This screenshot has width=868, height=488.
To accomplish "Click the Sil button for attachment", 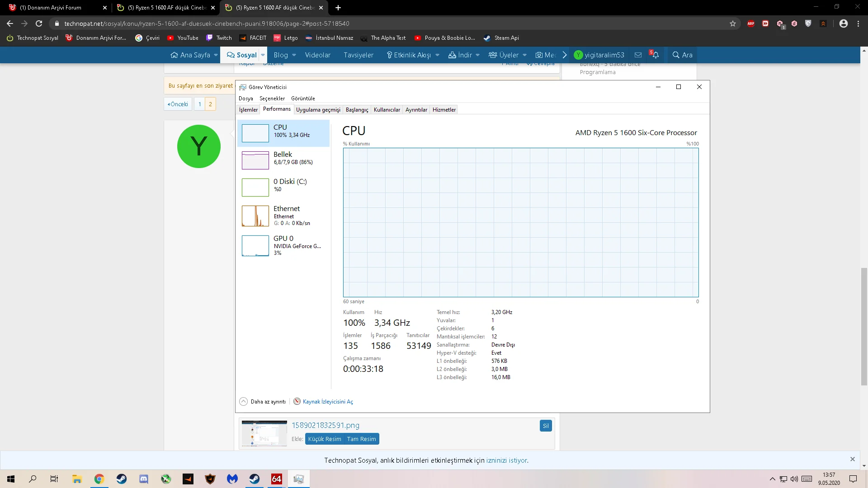I will pyautogui.click(x=546, y=426).
